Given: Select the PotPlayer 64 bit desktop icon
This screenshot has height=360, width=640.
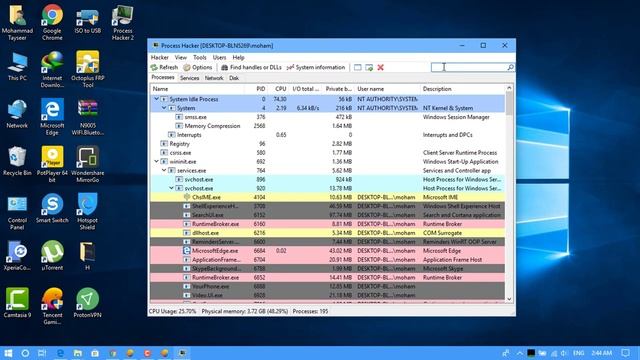Looking at the screenshot, I should pos(52,164).
